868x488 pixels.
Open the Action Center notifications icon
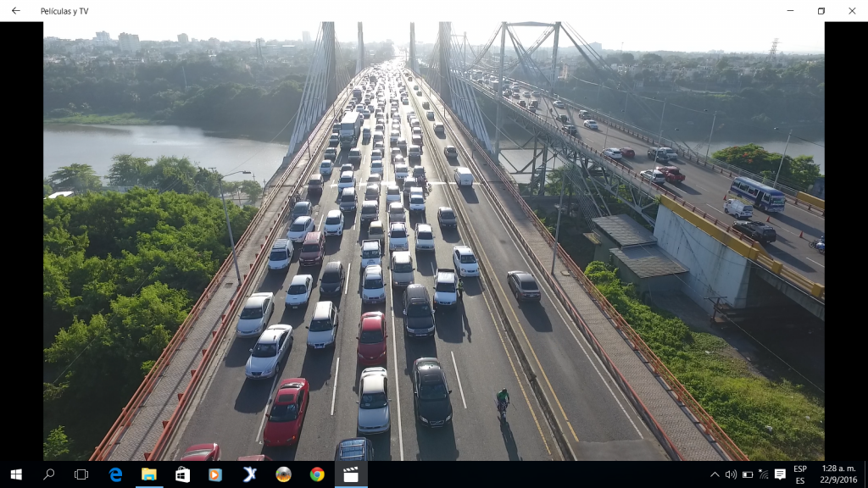(780, 474)
